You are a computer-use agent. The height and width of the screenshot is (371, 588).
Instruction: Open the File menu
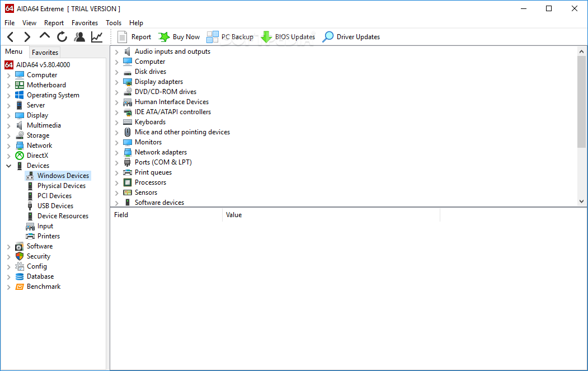[10, 23]
